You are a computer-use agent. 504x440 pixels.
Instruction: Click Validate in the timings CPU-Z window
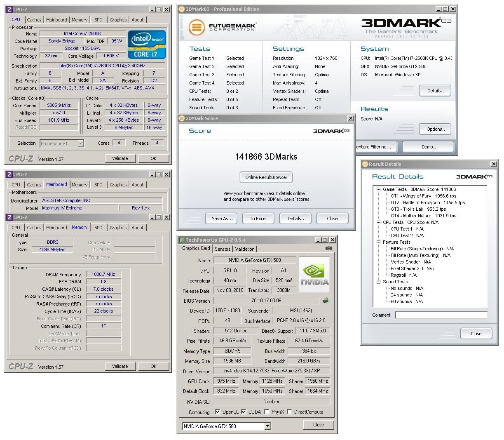click(x=120, y=366)
